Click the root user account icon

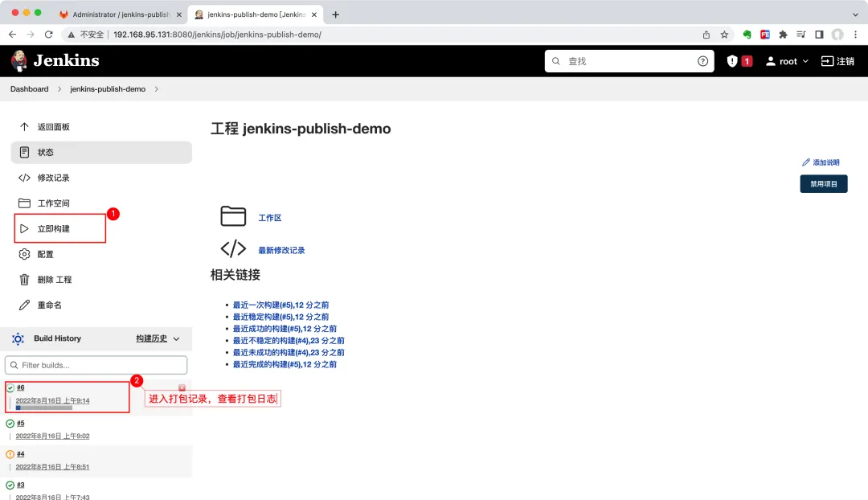770,61
